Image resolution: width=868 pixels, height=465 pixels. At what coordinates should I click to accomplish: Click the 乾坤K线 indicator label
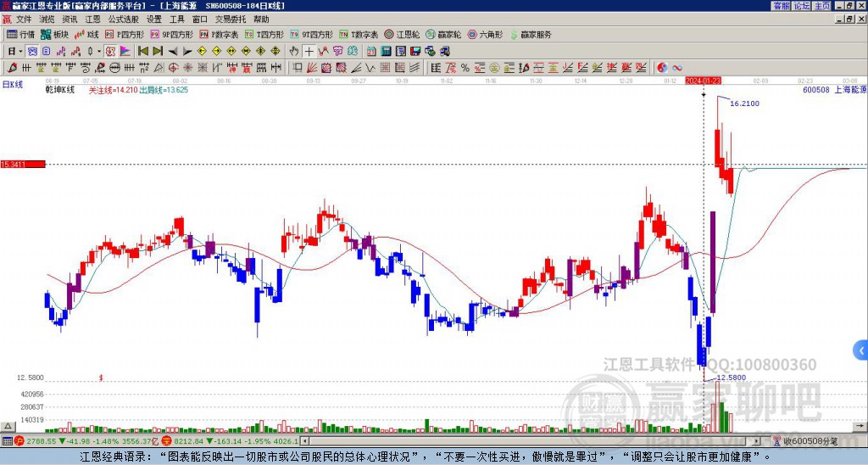click(x=60, y=90)
